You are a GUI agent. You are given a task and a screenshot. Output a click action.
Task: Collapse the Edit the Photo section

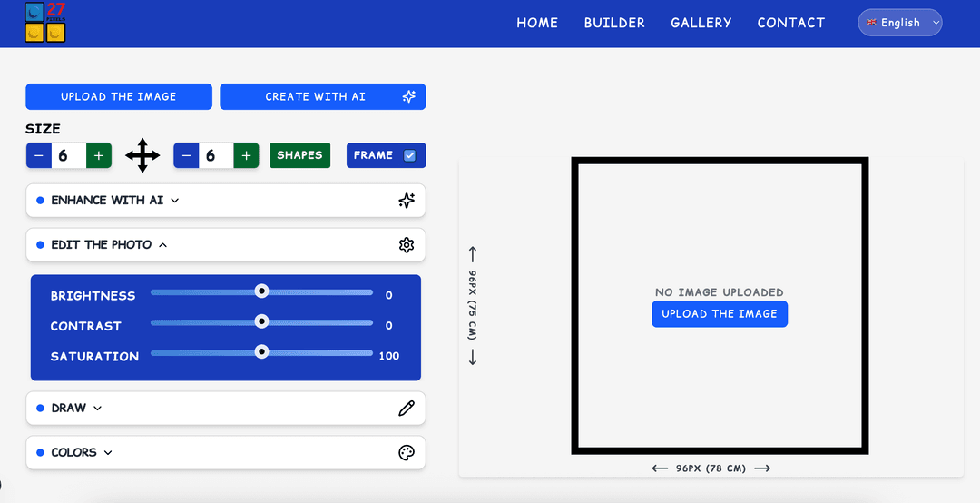point(109,245)
